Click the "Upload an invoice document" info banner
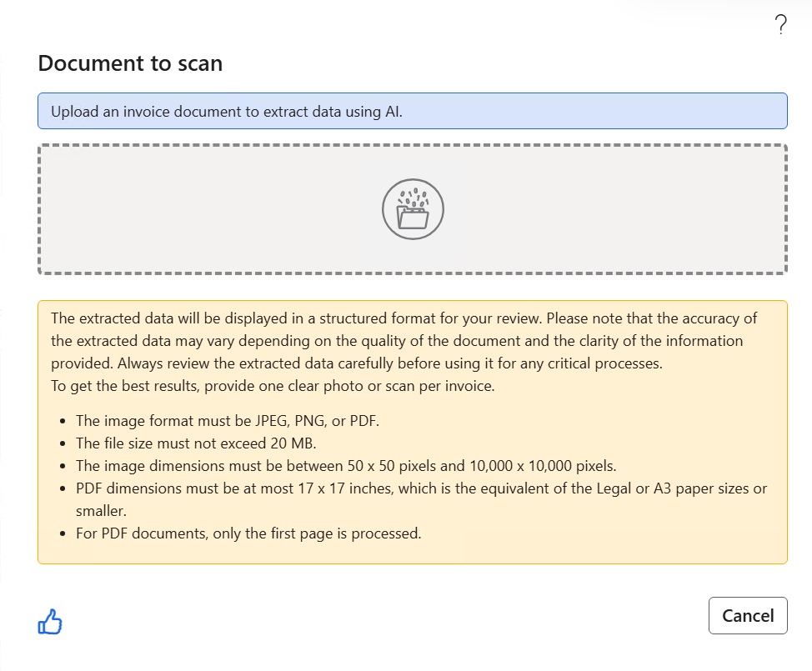This screenshot has height=671, width=812. tap(413, 112)
